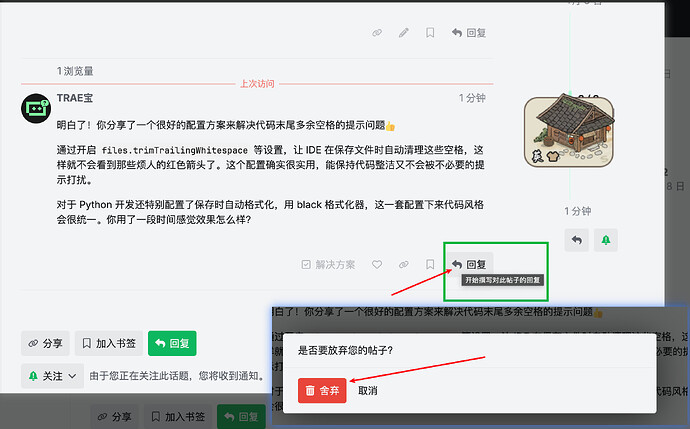Click 由于您正在关注此话题 notification notice
The image size is (690, 429).
(x=176, y=376)
